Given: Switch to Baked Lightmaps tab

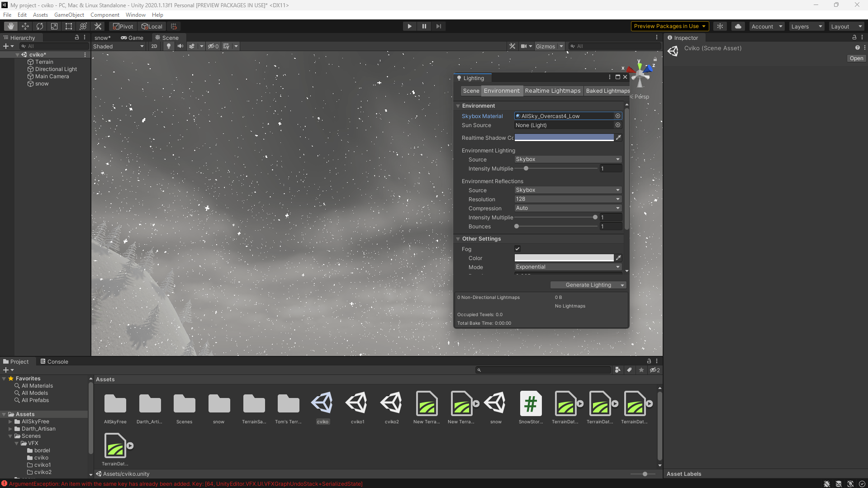Looking at the screenshot, I should click(x=607, y=91).
